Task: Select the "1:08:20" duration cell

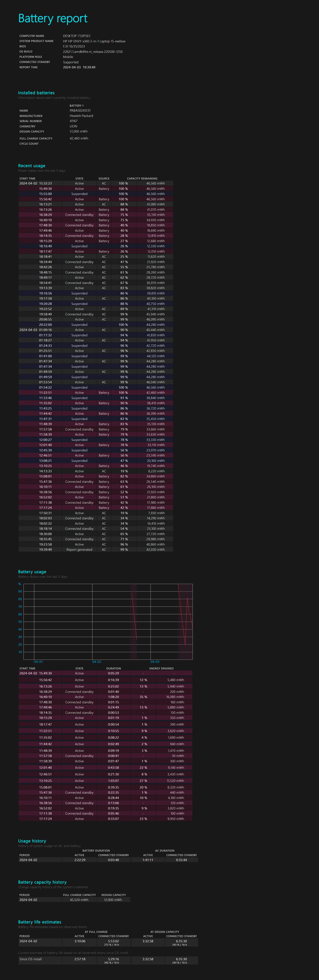Action: point(113,697)
